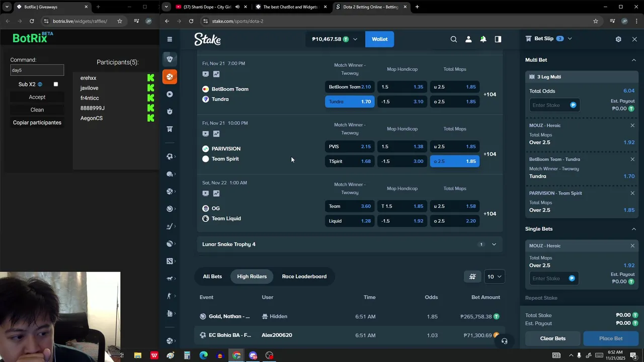Screen dimensions: 644x362
Task: Open the rows count 10 dropdown
Action: [x=495, y=277]
